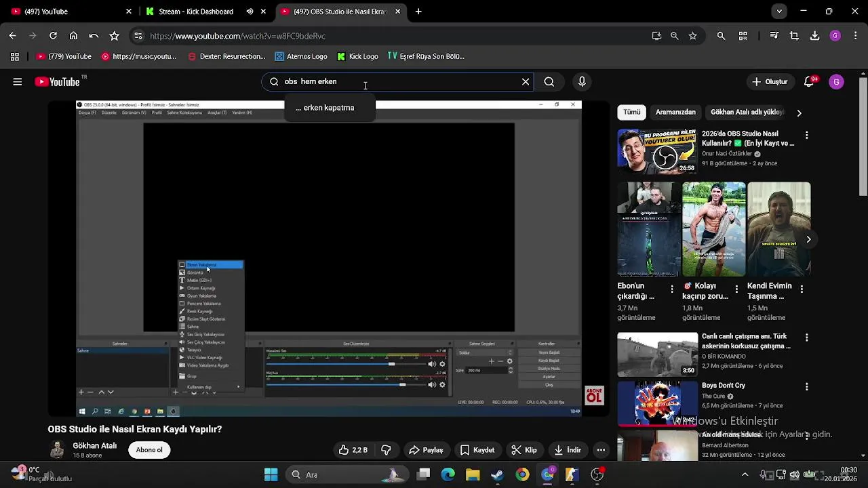This screenshot has width=868, height=488.
Task: Open the Kick Logo bookmark
Action: tap(357, 56)
